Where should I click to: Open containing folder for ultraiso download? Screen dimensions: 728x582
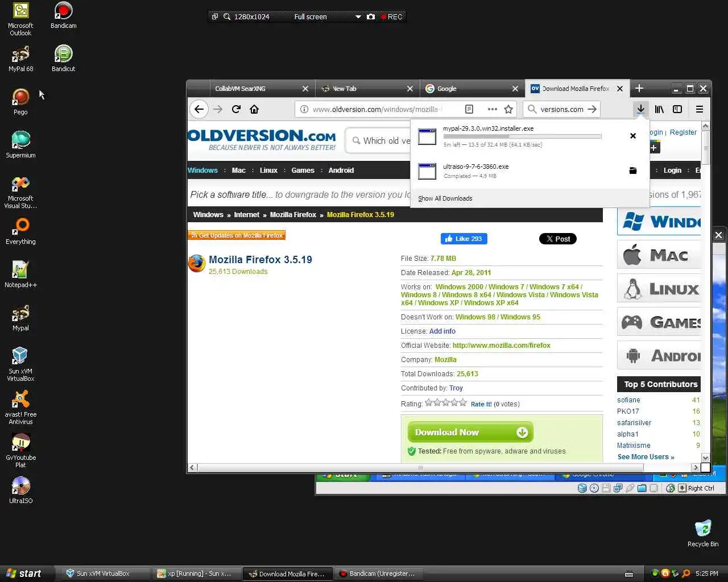pyautogui.click(x=633, y=171)
